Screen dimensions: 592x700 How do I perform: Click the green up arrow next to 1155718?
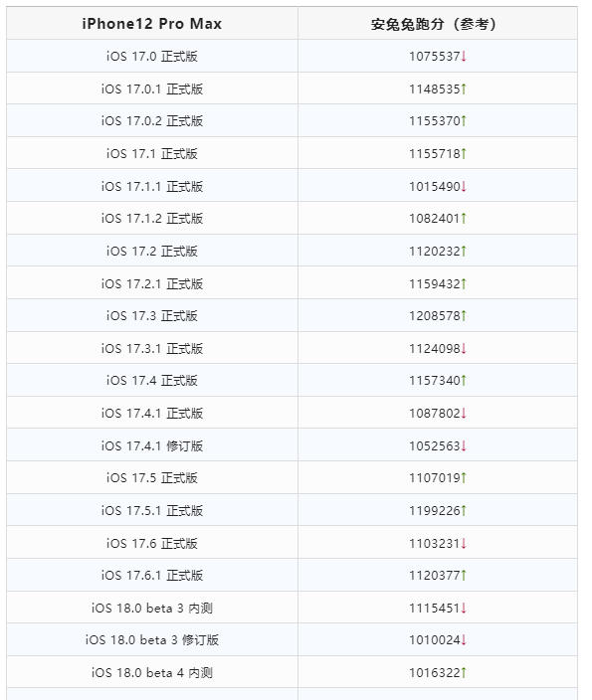coord(464,153)
